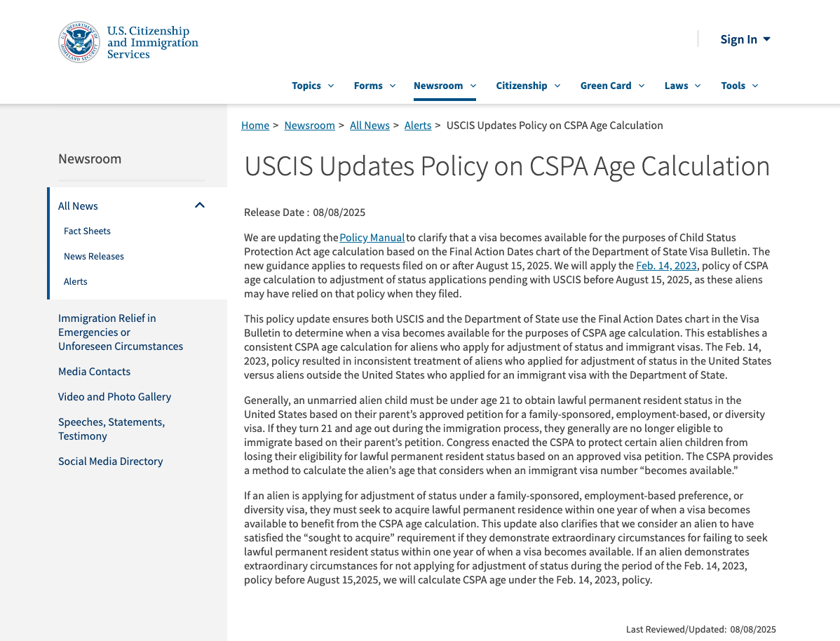Expand the Citizenship menu chevron
The image size is (840, 641).
pyautogui.click(x=557, y=86)
